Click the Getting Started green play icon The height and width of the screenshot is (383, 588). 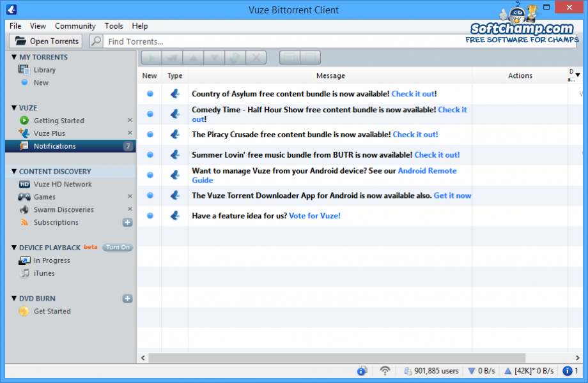coord(24,121)
